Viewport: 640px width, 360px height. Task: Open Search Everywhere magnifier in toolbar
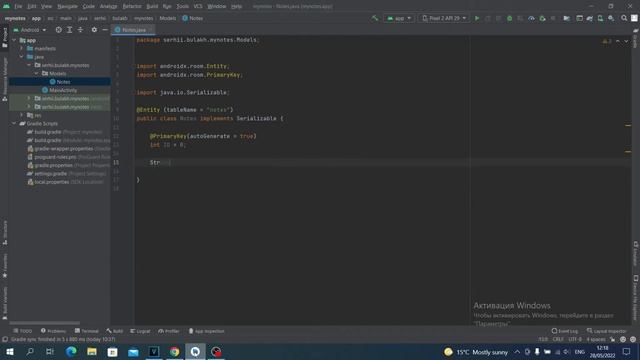pos(624,18)
